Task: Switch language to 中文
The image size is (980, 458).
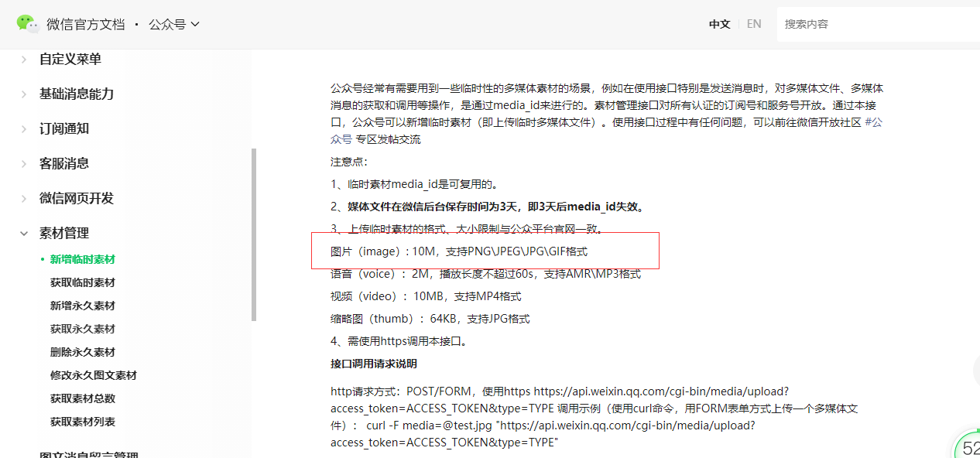Action: 720,24
